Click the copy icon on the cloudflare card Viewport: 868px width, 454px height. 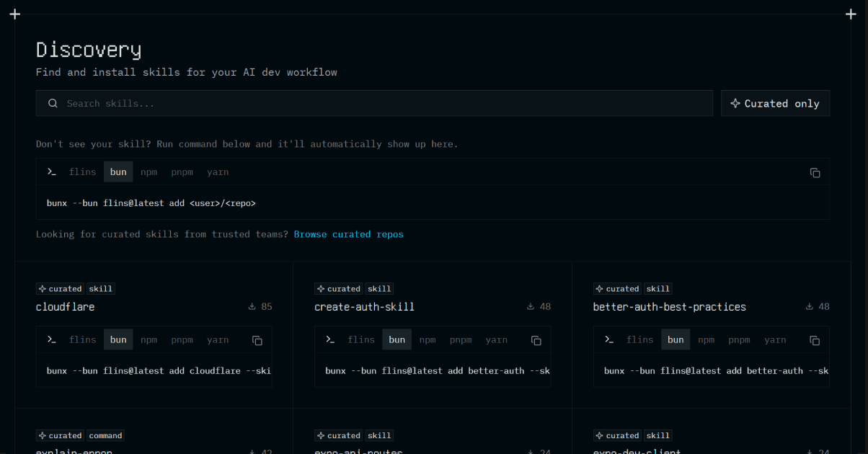[x=257, y=340]
